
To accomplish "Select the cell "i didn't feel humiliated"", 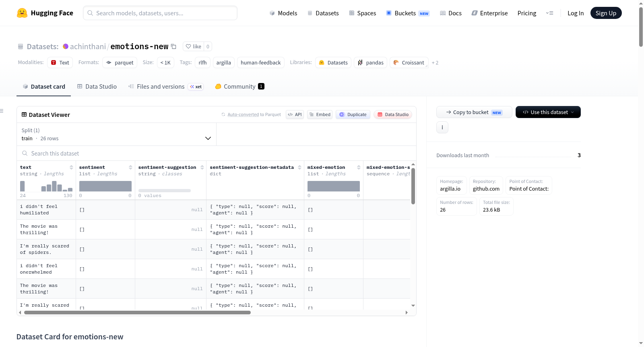I will click(46, 210).
